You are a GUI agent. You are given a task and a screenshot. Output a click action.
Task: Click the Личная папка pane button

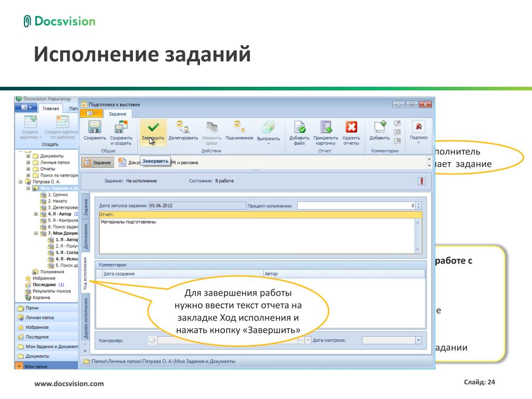47,317
